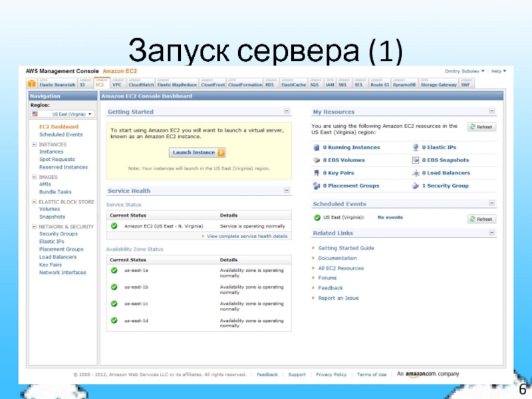Open Scheduled Events in navigation
The height and width of the screenshot is (399, 532).
coord(61,134)
